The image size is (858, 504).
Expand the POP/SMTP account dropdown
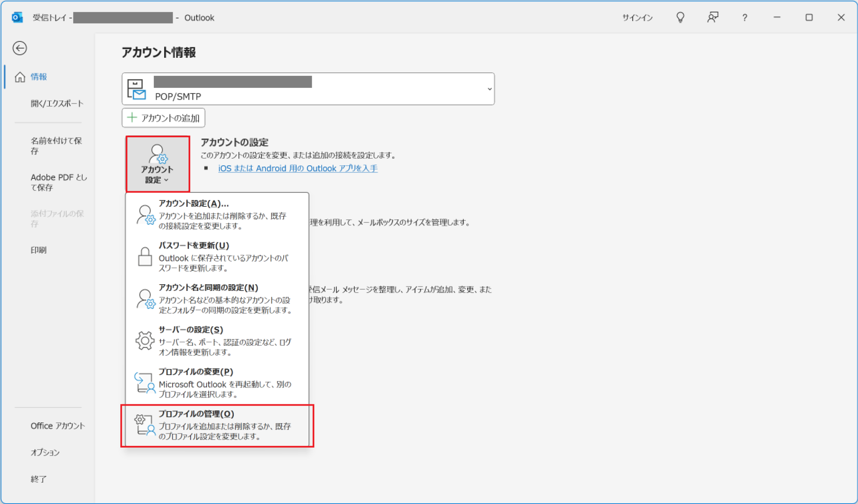(489, 89)
